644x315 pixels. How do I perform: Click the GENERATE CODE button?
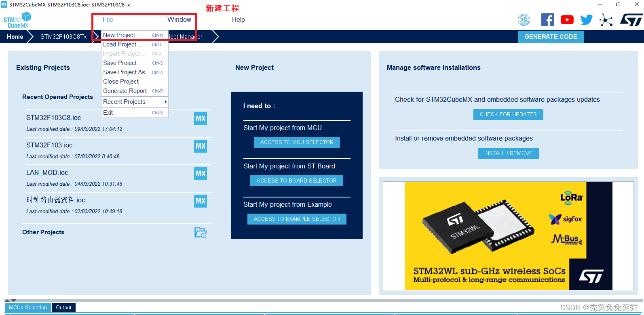(x=551, y=37)
